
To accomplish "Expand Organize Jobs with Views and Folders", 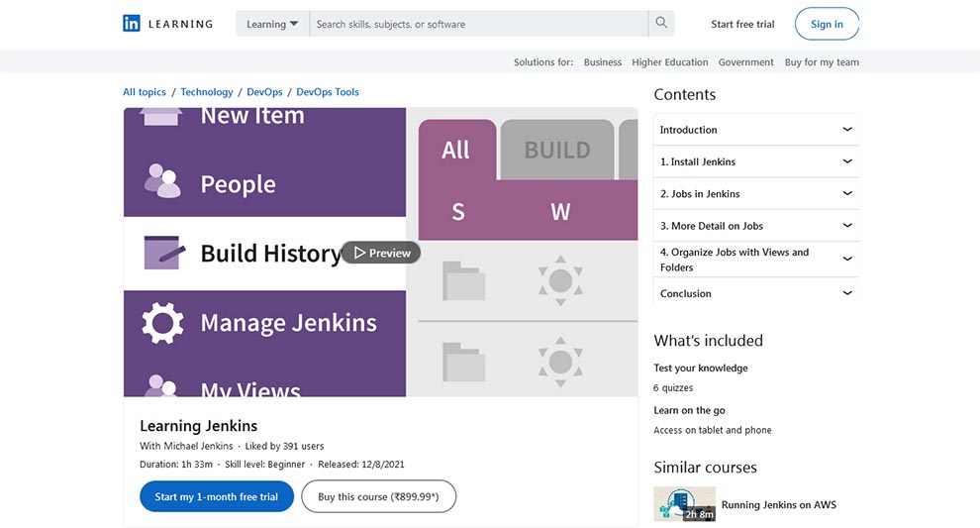I will click(756, 259).
